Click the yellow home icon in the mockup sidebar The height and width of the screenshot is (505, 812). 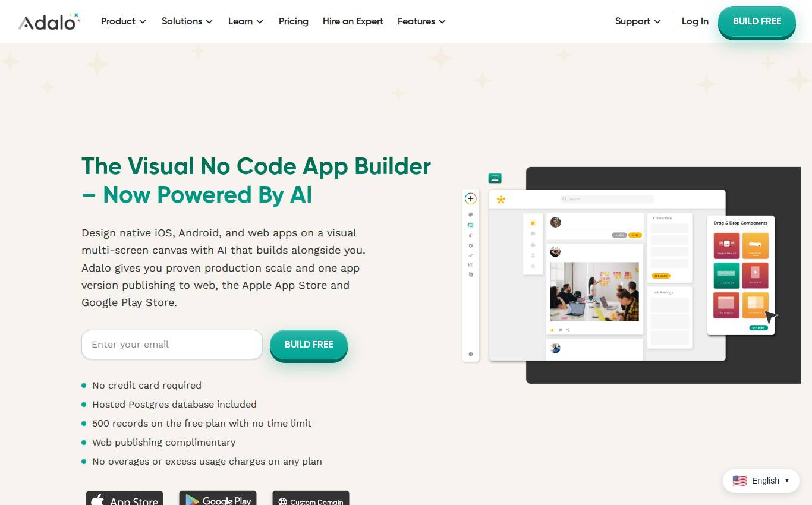click(533, 223)
